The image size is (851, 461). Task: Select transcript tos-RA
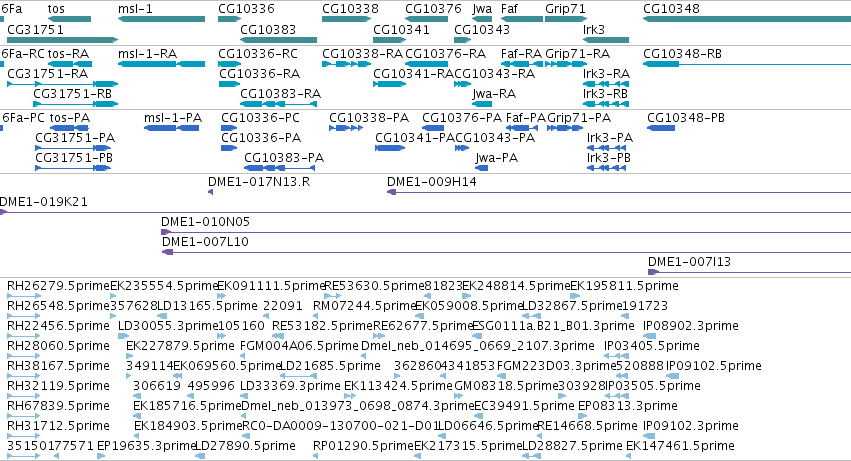tap(69, 64)
